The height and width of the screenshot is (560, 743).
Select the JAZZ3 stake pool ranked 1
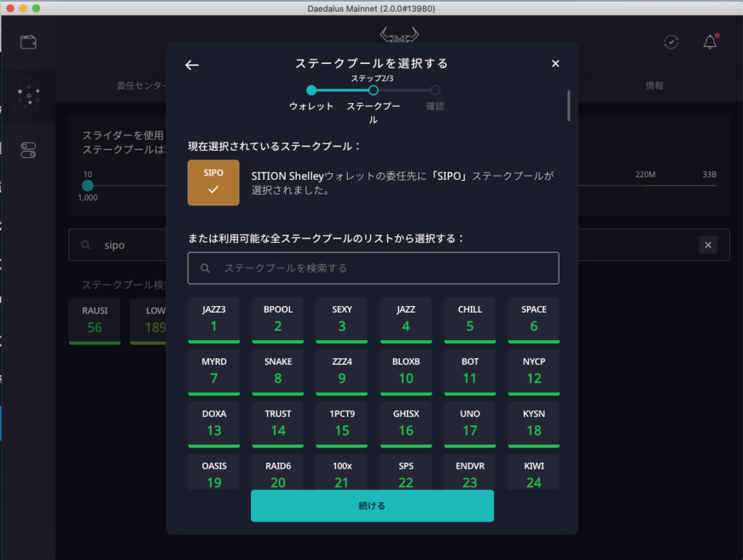tap(213, 319)
